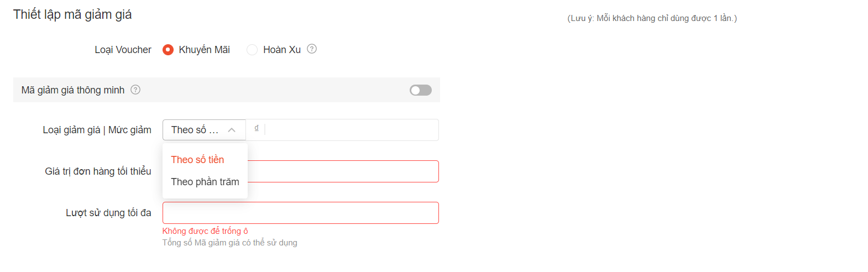Select the Hoàn Xu radio button
Screen dimensions: 868x272
coord(252,50)
